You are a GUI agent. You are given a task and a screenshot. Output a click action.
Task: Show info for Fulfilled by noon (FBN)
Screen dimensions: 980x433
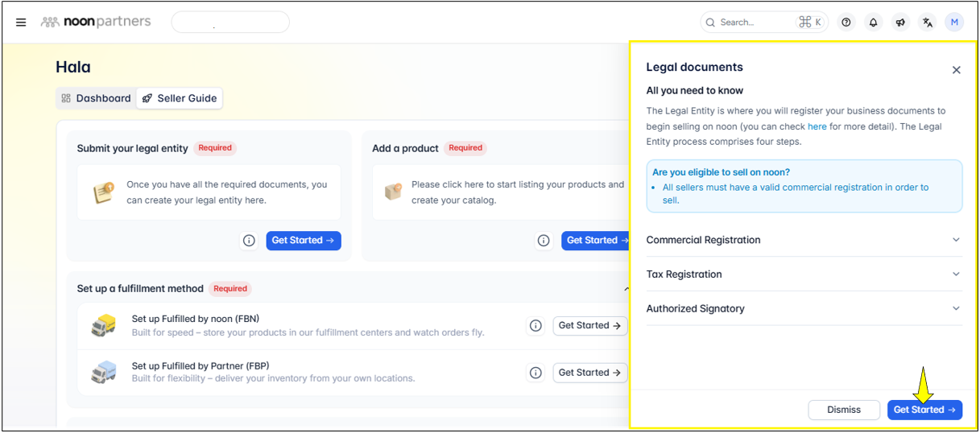[535, 326]
